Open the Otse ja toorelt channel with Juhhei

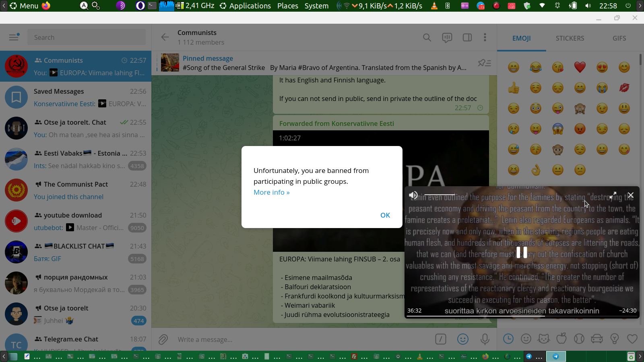point(76,314)
